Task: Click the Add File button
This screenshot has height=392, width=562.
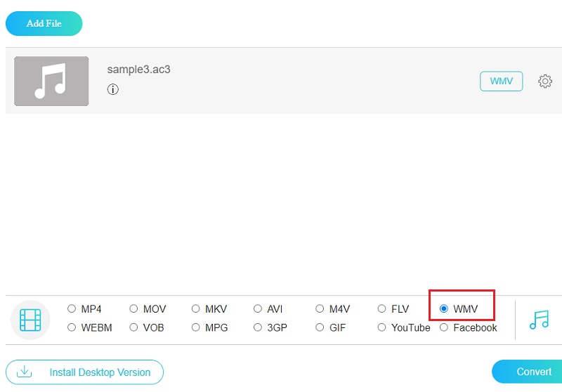Action: (44, 23)
